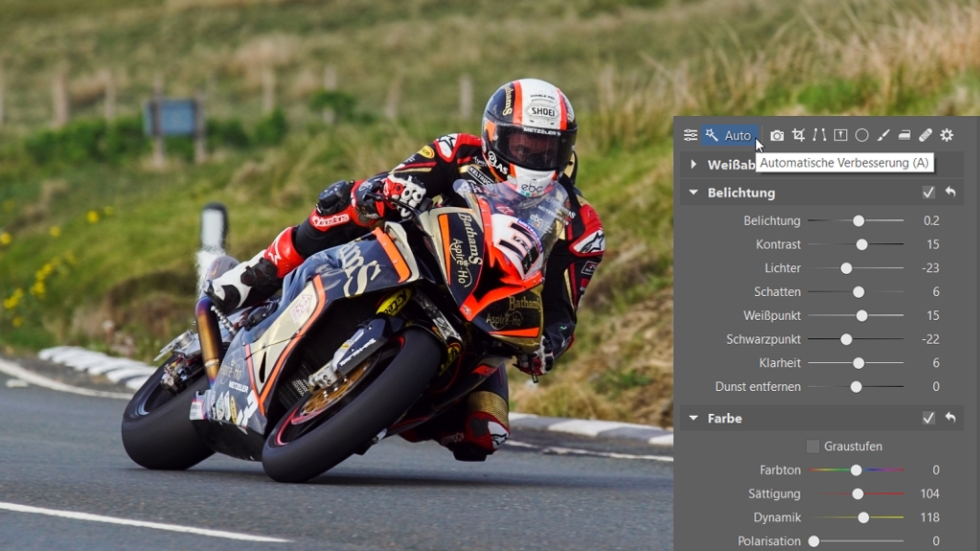Click the Dunst entfernen label
The image size is (980, 551).
[x=758, y=387]
